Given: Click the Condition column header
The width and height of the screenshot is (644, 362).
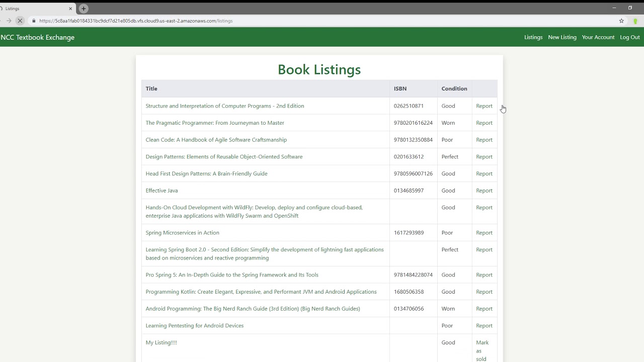Looking at the screenshot, I should [x=454, y=88].
